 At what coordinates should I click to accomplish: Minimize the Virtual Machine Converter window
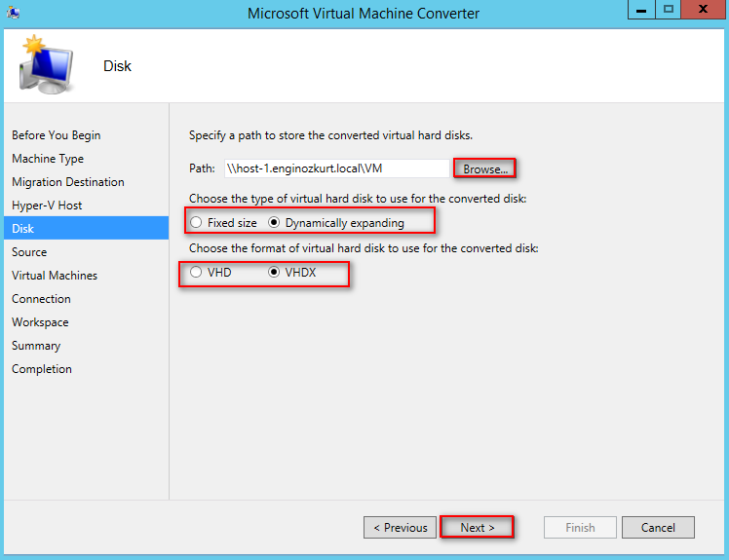(x=641, y=10)
